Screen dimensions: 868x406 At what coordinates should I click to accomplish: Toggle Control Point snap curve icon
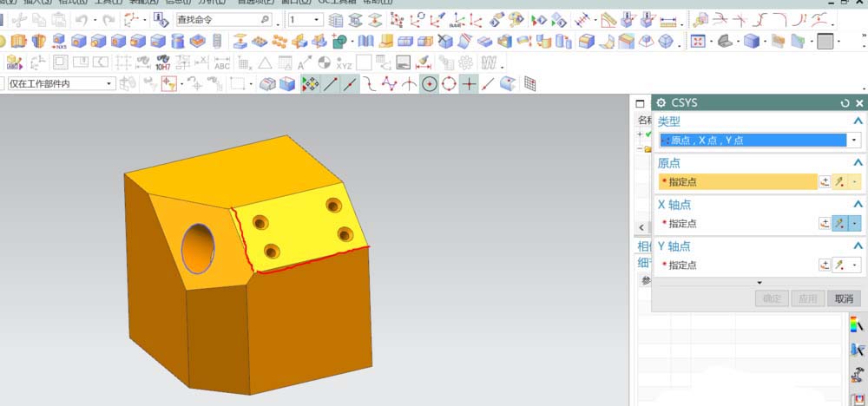tap(369, 84)
